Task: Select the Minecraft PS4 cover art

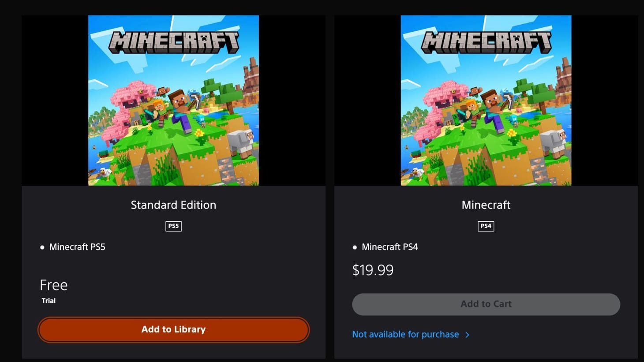Action: (x=486, y=100)
